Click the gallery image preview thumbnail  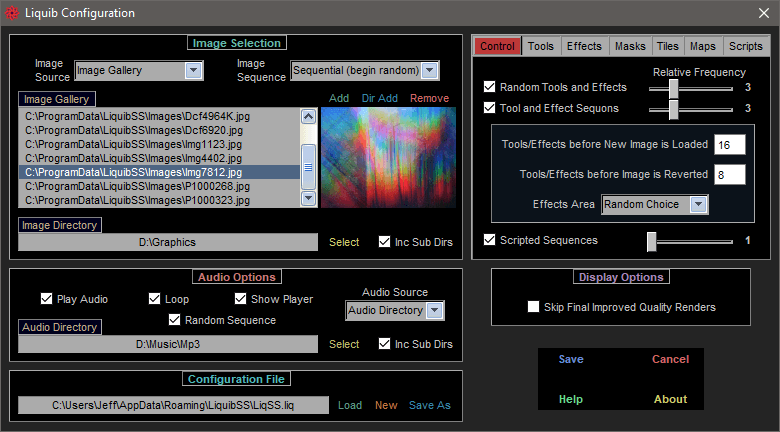[388, 157]
